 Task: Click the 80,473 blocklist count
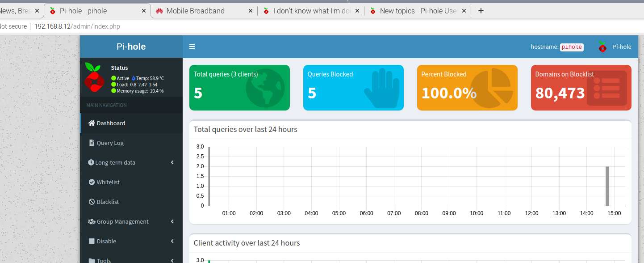click(x=560, y=93)
